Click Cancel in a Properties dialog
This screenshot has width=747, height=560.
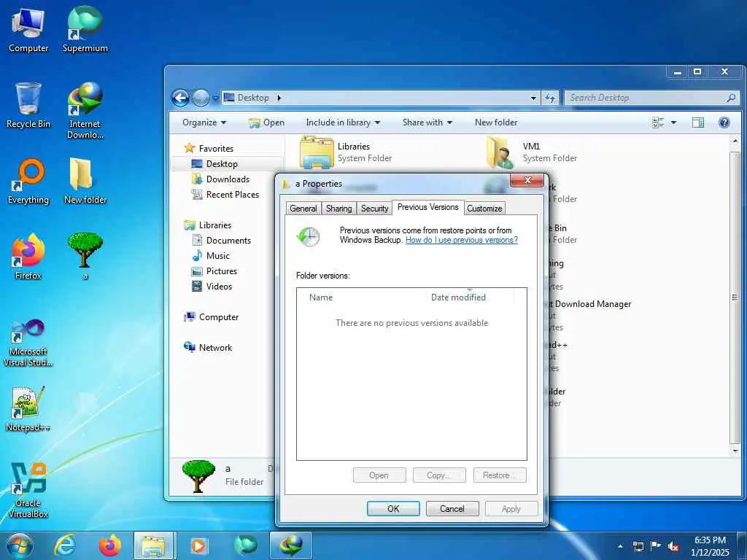pyautogui.click(x=452, y=508)
